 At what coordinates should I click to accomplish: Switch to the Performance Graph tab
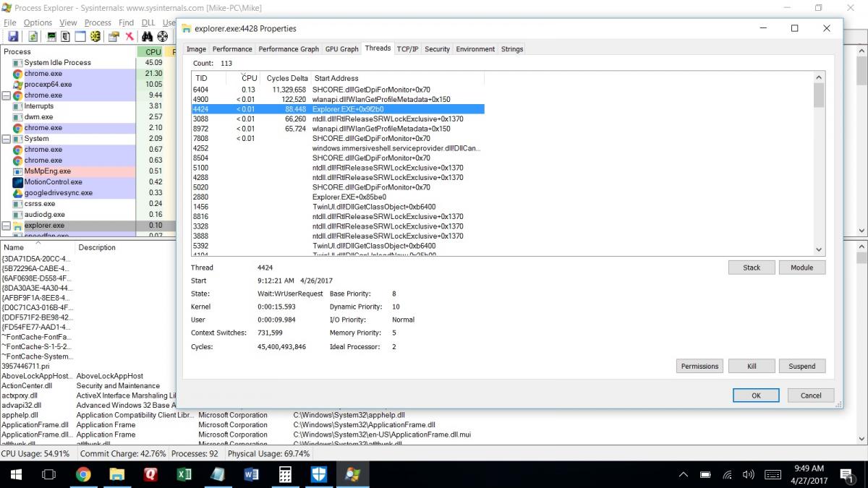click(289, 49)
